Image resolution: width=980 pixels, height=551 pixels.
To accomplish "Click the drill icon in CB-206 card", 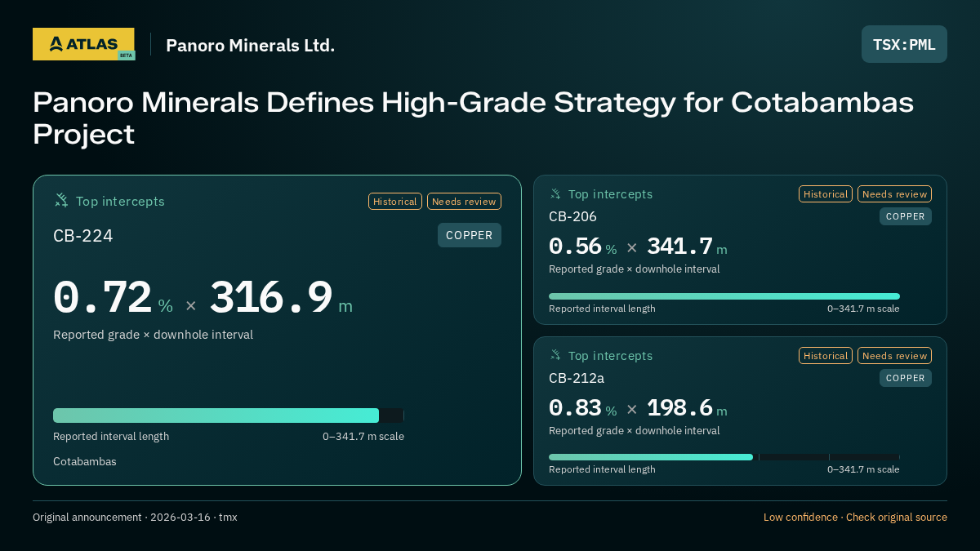I will pos(555,194).
